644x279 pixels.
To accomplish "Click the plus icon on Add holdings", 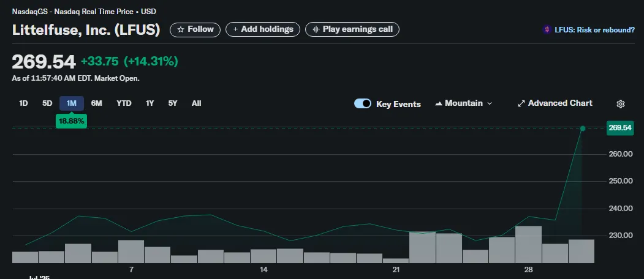I will (x=235, y=29).
